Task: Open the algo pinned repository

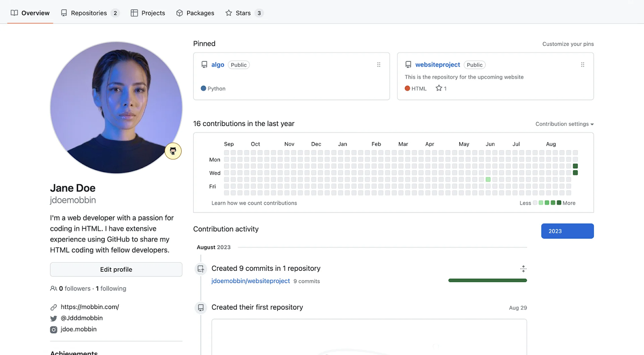Action: pyautogui.click(x=218, y=65)
